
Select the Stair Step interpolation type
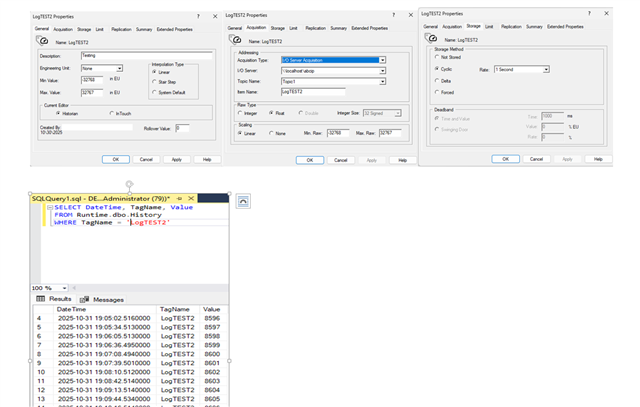click(x=156, y=83)
